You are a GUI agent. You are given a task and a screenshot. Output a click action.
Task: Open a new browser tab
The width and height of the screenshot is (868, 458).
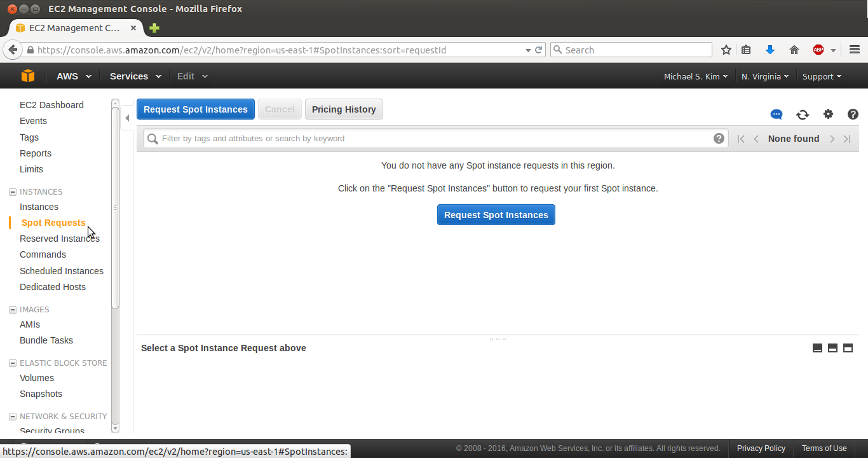[154, 28]
